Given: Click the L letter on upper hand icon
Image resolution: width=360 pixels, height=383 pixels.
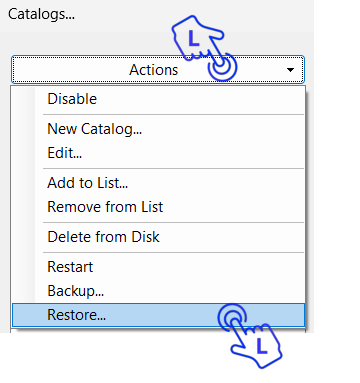Looking at the screenshot, I should [x=193, y=38].
